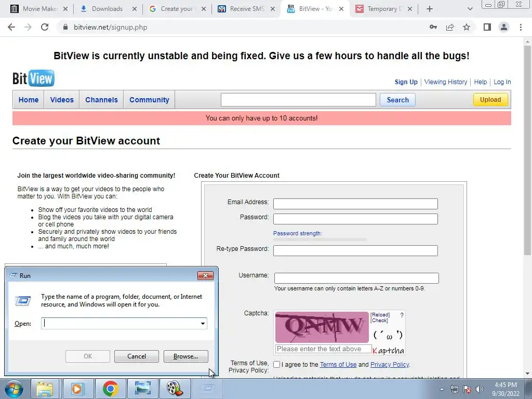Close the Downloads tab
Image resolution: width=532 pixels, height=399 pixels.
point(135,9)
